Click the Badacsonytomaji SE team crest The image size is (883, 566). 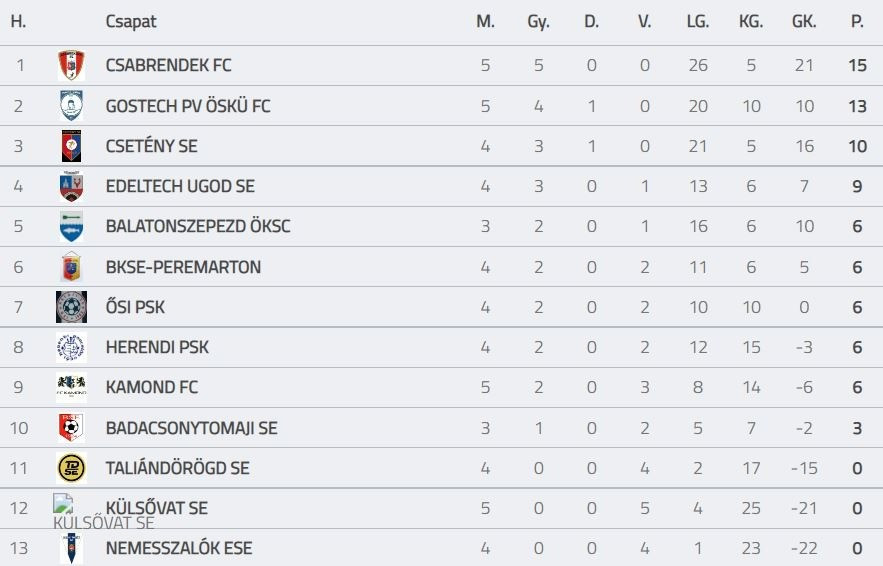(x=71, y=428)
